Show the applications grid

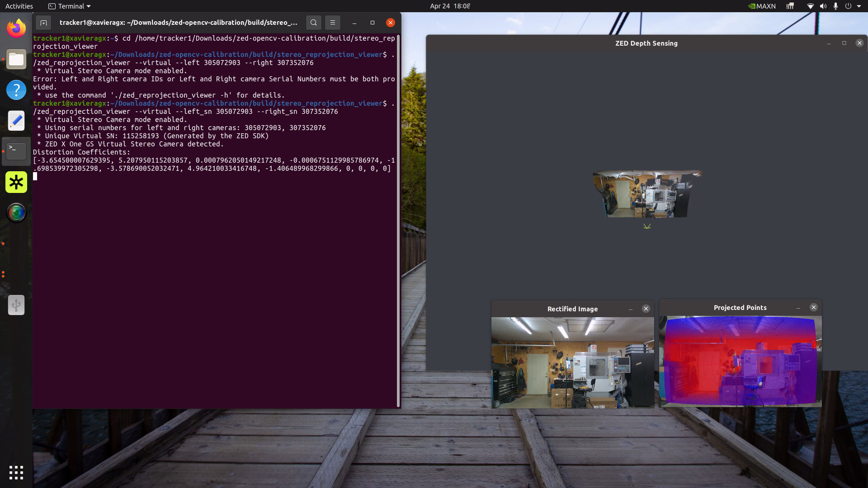tap(16, 472)
